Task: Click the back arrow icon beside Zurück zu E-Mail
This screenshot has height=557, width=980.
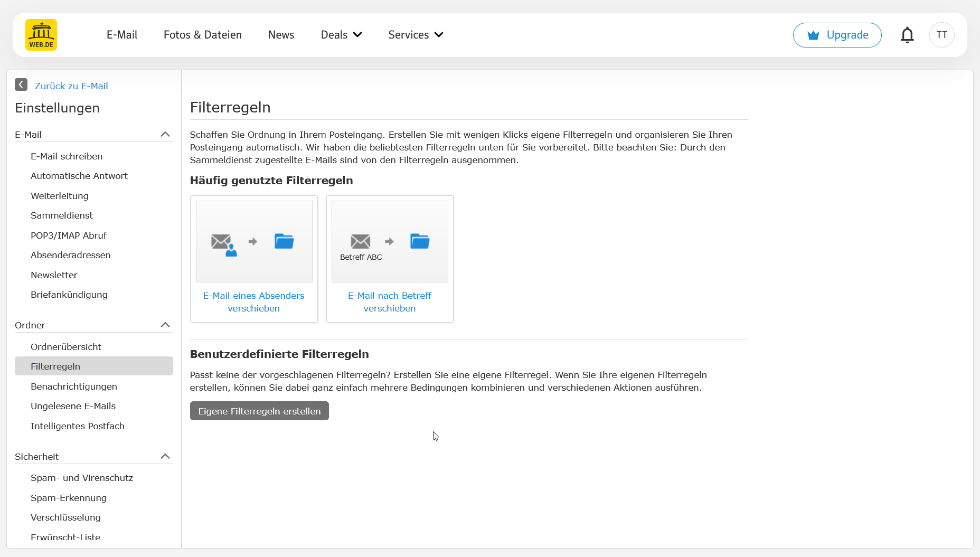Action: 21,85
